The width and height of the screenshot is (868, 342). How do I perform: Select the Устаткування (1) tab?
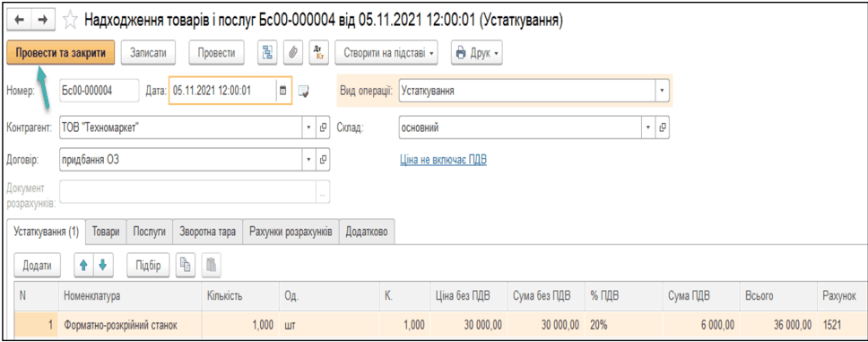point(47,232)
